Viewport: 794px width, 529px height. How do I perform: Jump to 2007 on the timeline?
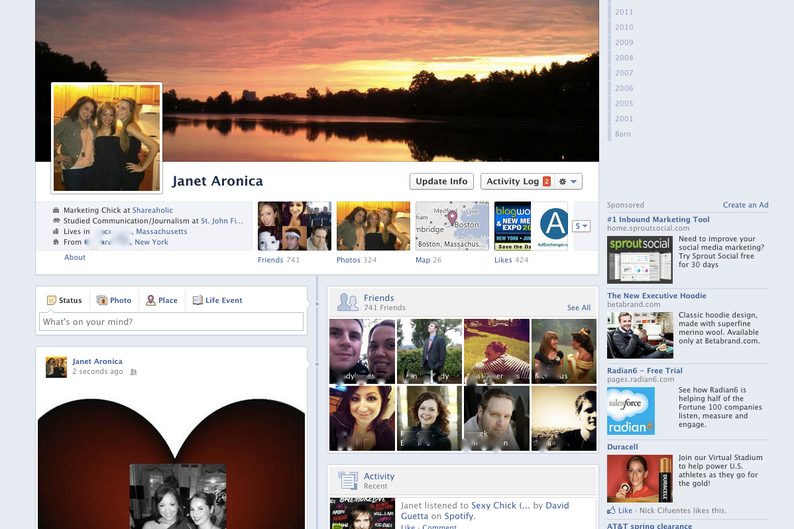624,72
